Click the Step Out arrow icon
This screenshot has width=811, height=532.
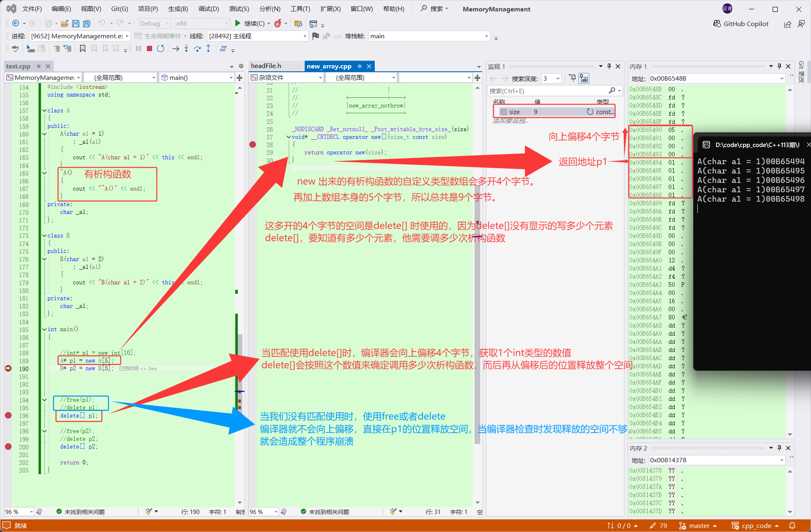[208, 48]
